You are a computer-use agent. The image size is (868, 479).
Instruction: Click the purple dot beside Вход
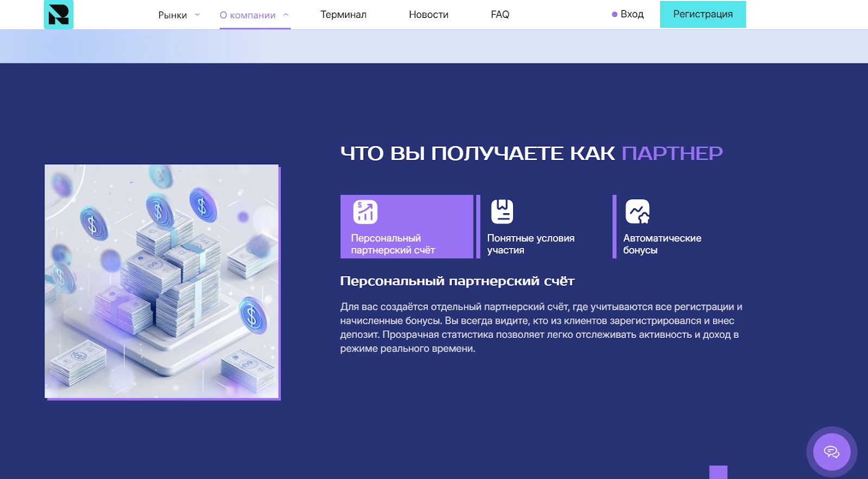click(x=615, y=15)
